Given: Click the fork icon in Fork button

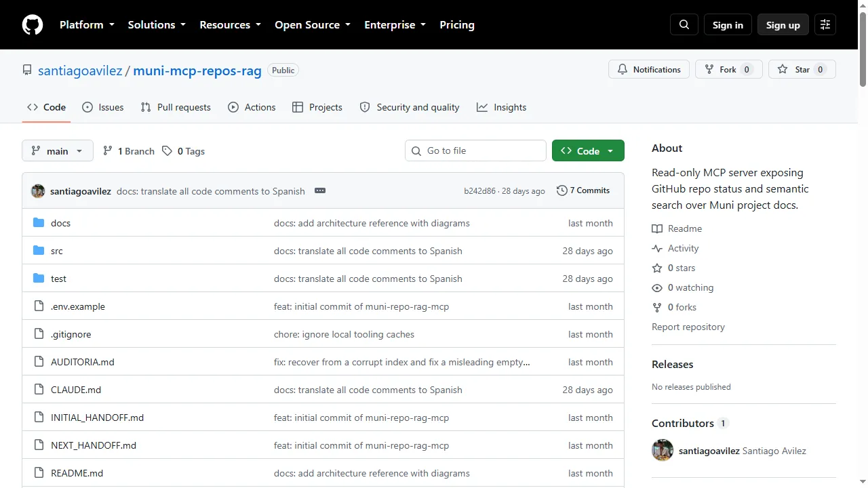Looking at the screenshot, I should tap(709, 69).
